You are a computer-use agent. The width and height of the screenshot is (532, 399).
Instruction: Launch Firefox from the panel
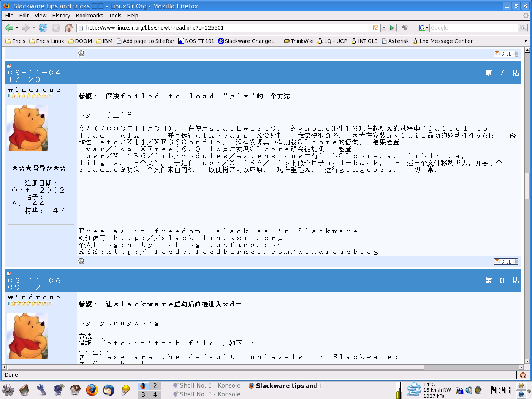[92, 390]
